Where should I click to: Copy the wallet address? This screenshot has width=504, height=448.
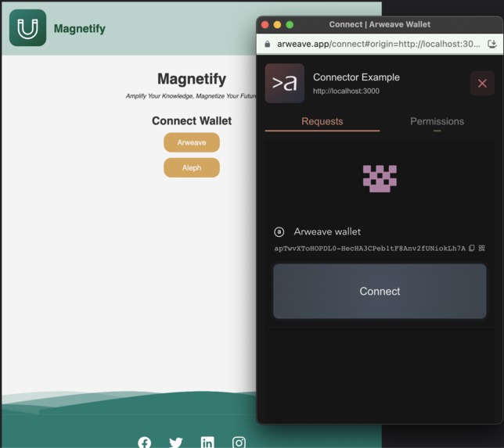tap(472, 248)
